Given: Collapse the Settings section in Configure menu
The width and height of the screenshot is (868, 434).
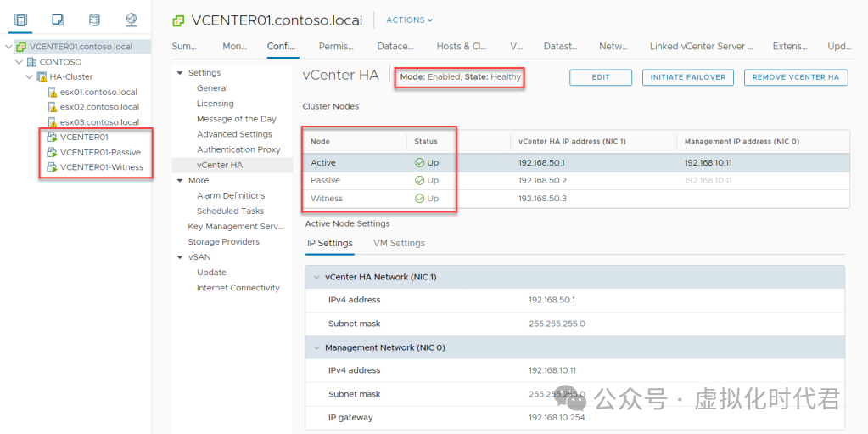Looking at the screenshot, I should 180,73.
